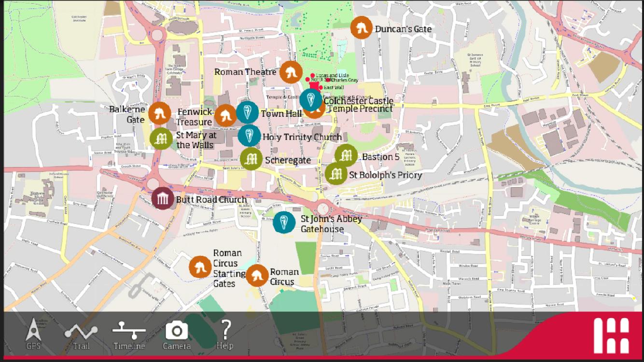Click the "Butt Road Church" label text
Image resolution: width=644 pixels, height=362 pixels.
click(x=211, y=199)
